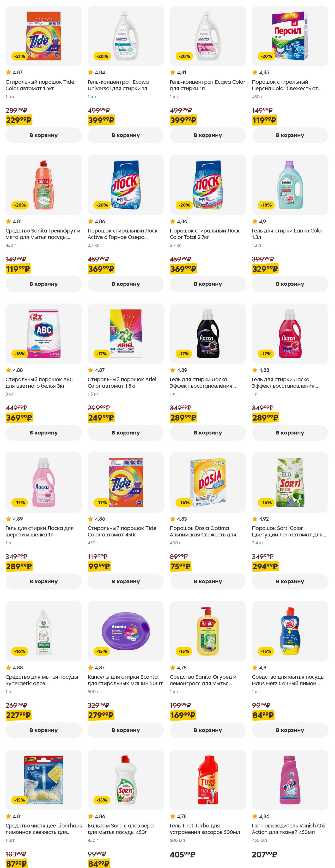Add Ecqwa Universal gel concentrate to cart
The image size is (335, 868).
coord(126,135)
